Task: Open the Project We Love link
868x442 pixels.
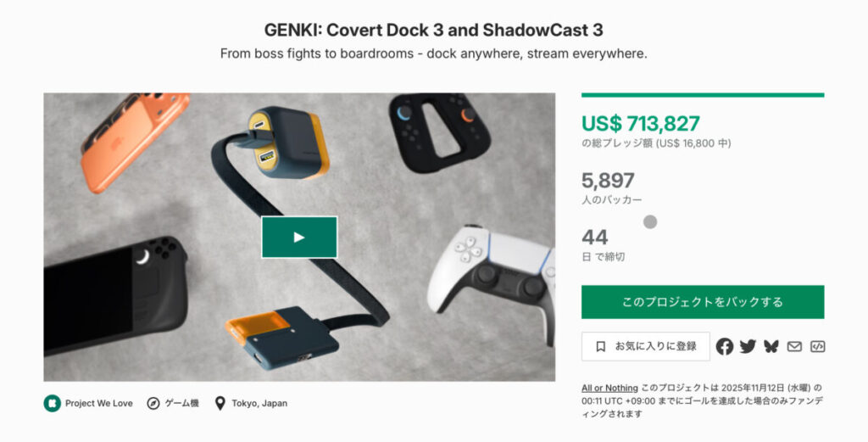Action: tap(98, 403)
